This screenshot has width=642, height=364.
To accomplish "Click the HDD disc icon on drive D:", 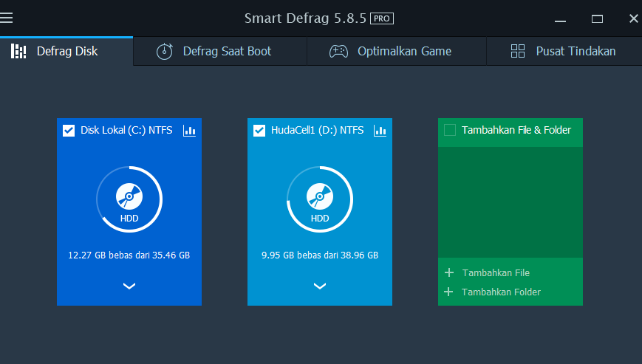I will click(x=320, y=196).
